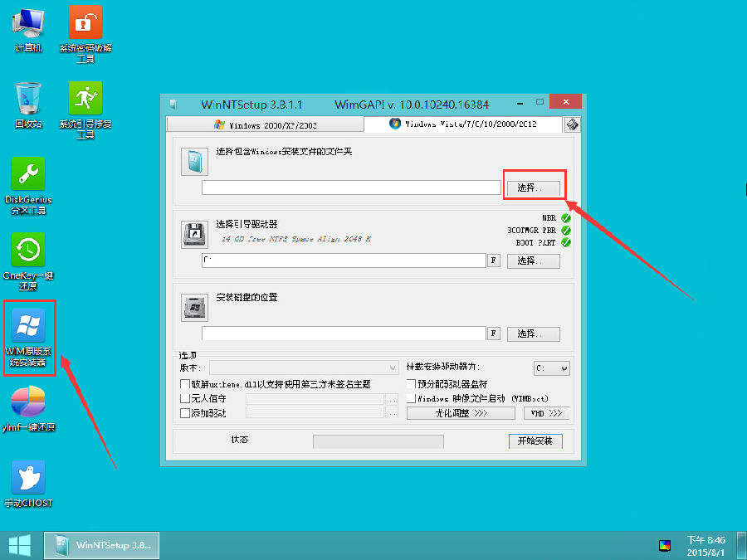Screen dimensions: 747x560
Task: Click the status progress bar
Action: pyautogui.click(x=378, y=441)
